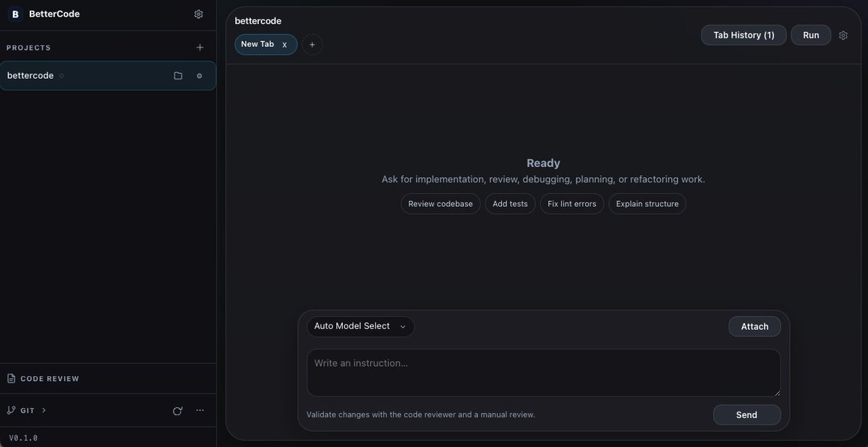Close the New Tab with x
The height and width of the screenshot is (447, 868).
point(284,45)
